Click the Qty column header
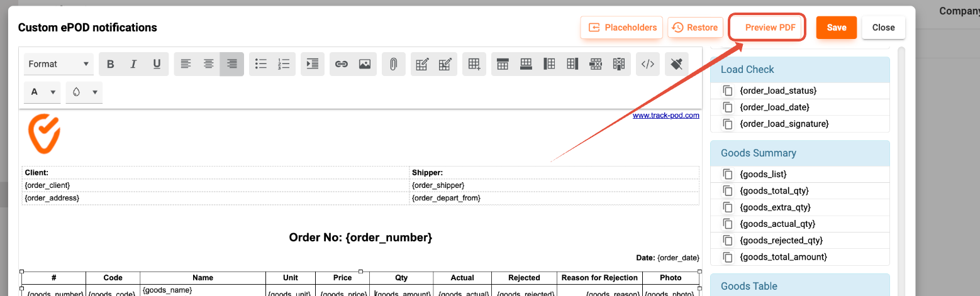The height and width of the screenshot is (296, 980). point(401,278)
